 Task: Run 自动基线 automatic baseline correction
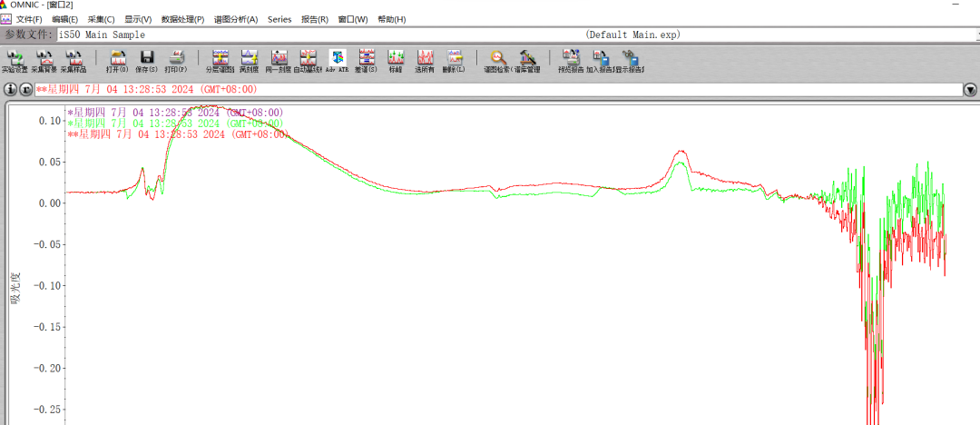pyautogui.click(x=308, y=61)
